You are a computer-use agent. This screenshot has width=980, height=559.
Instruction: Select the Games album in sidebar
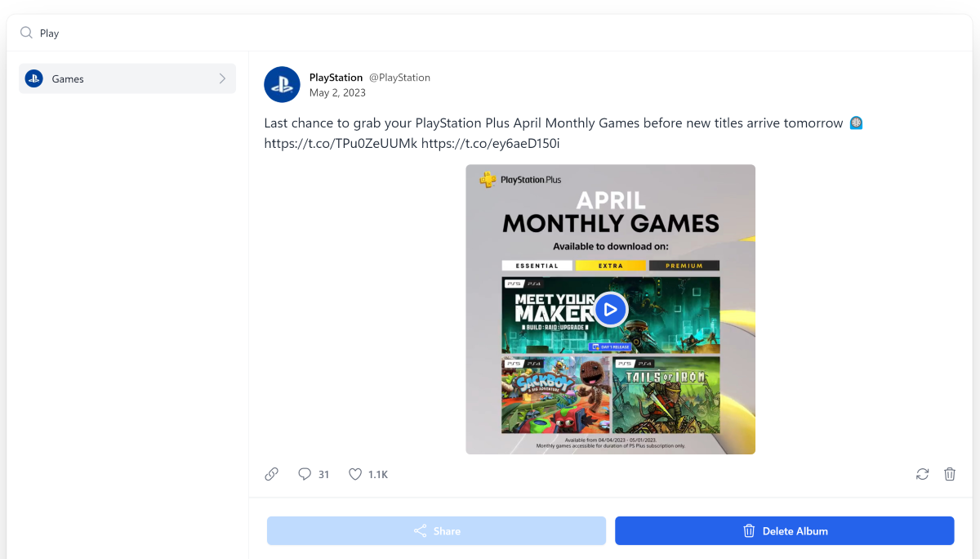127,78
